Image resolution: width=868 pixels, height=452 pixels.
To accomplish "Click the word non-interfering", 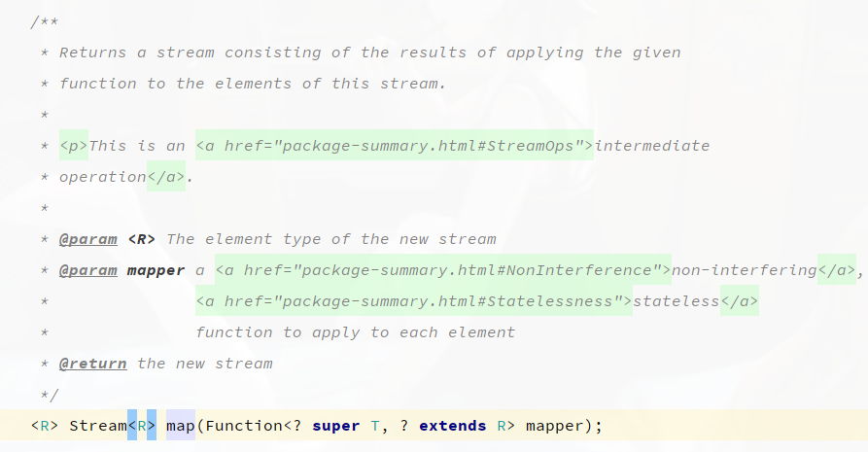I will click(745, 270).
